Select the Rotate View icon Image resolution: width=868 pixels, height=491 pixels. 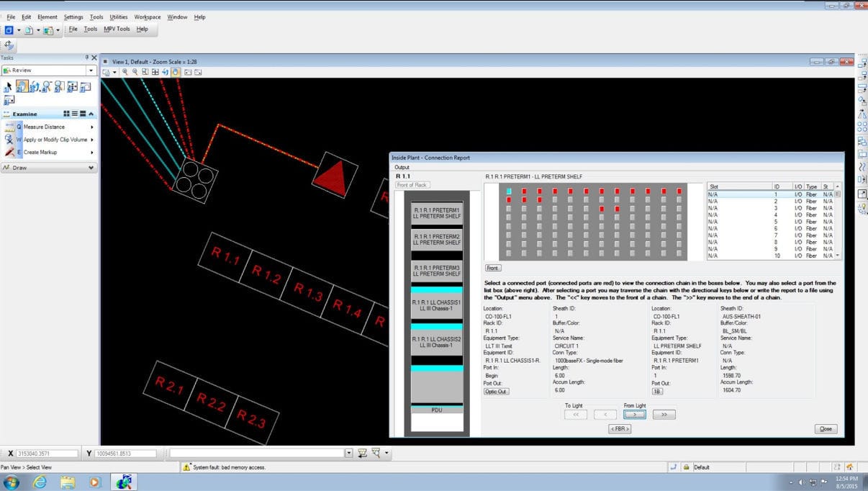(166, 72)
